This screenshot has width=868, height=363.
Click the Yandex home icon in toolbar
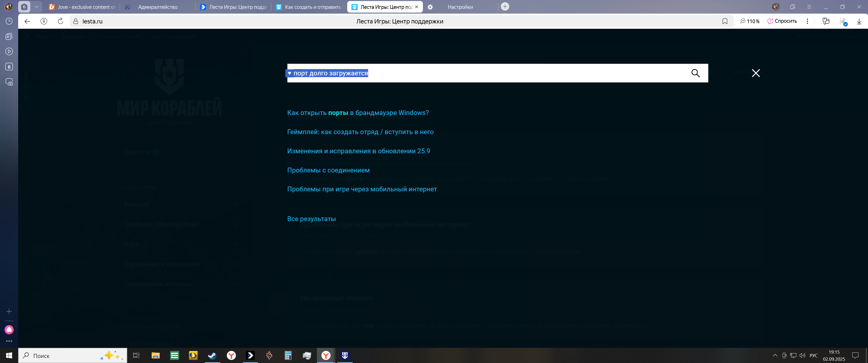click(x=44, y=21)
